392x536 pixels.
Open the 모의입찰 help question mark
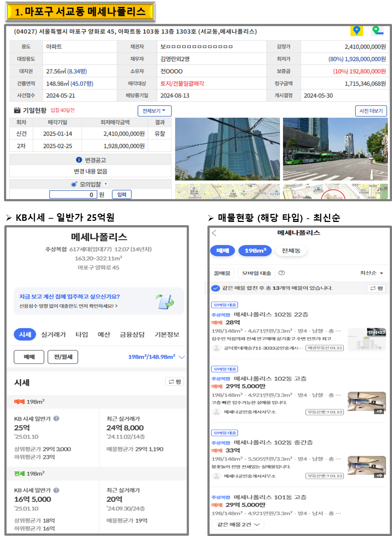(x=106, y=184)
